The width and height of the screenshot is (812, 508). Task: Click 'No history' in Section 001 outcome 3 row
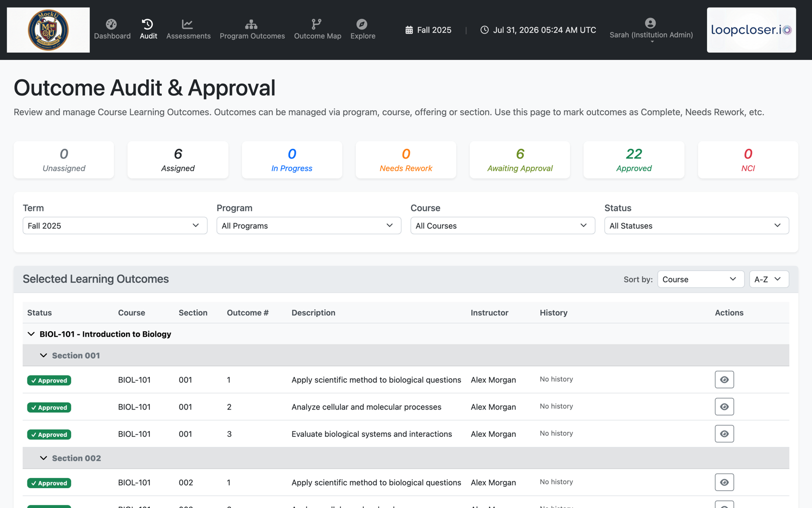coord(556,433)
